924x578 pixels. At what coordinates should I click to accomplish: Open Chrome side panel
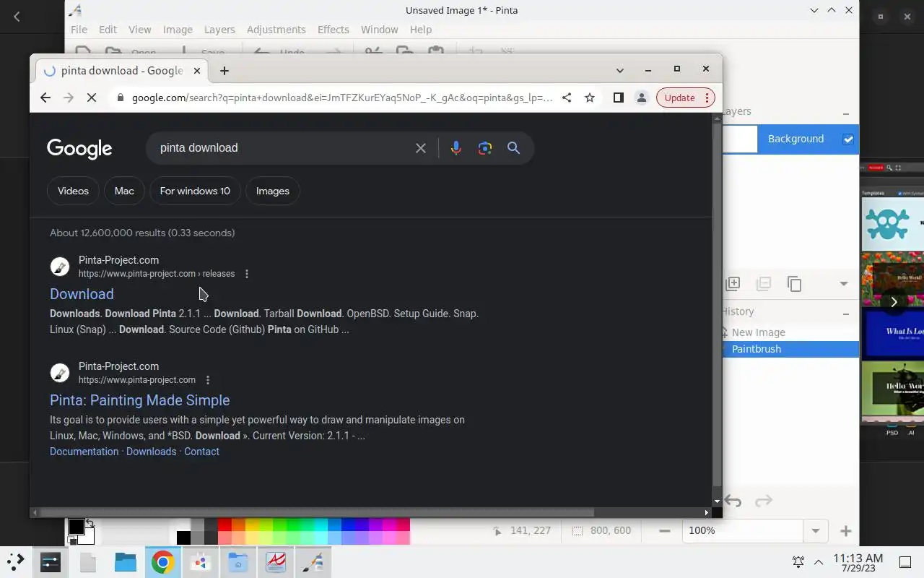click(618, 98)
